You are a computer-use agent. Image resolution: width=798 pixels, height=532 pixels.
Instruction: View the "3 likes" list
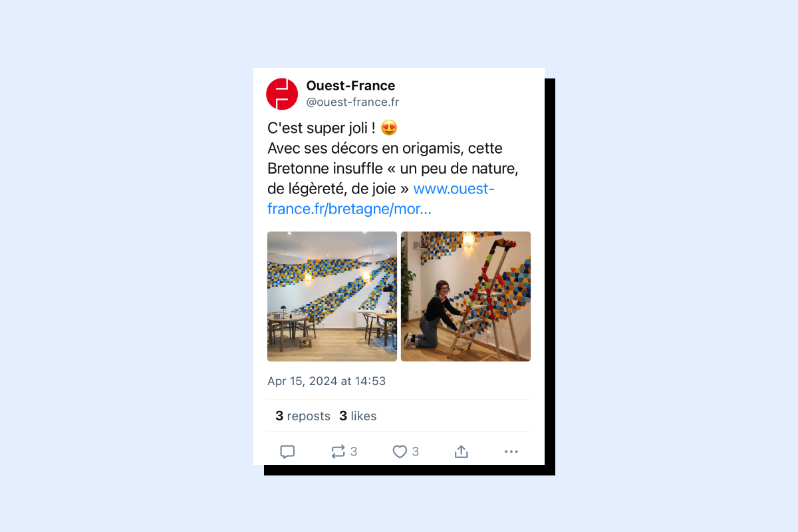point(358,416)
